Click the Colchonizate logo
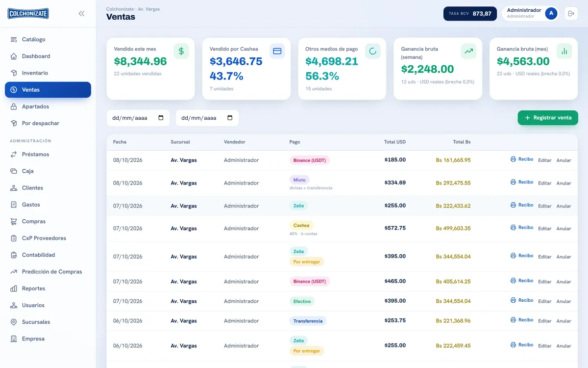Viewport: 588px width, 368px height. (28, 14)
